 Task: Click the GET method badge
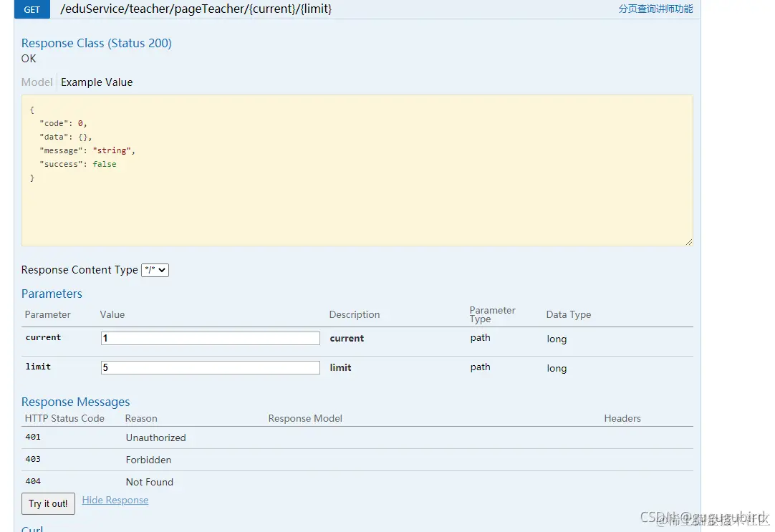click(x=32, y=9)
